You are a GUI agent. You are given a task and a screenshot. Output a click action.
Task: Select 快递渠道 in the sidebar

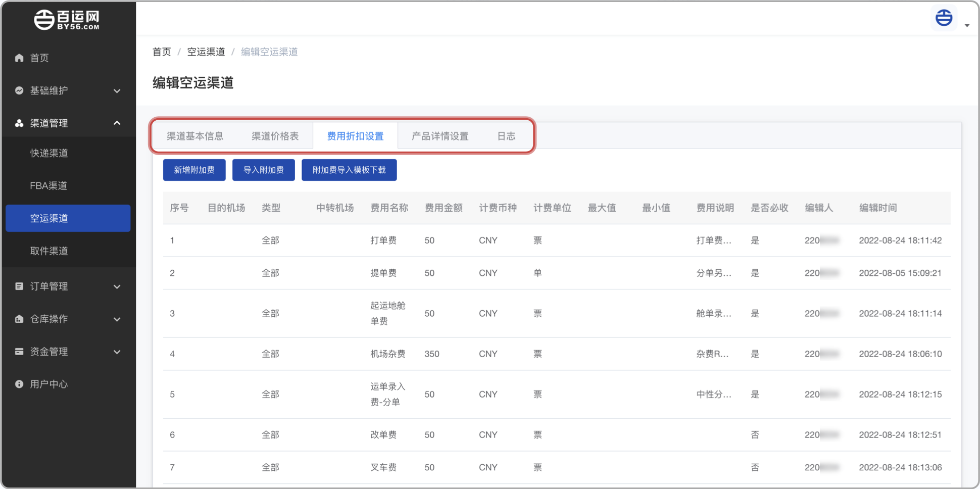point(49,153)
